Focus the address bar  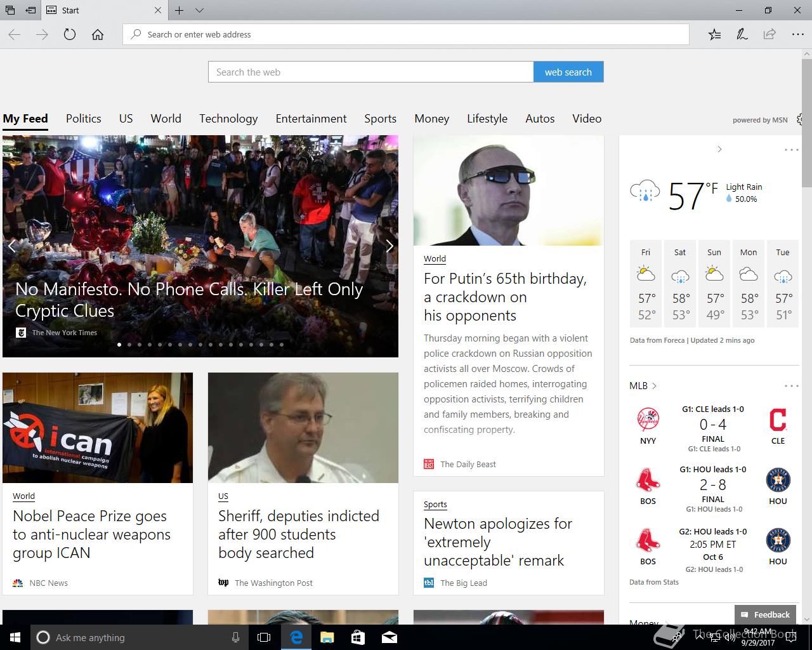click(406, 34)
